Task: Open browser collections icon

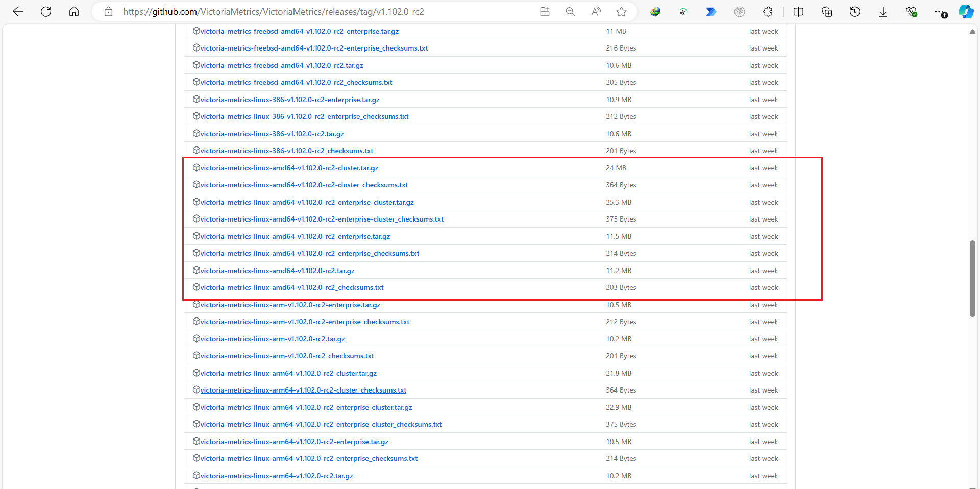Action: (827, 12)
